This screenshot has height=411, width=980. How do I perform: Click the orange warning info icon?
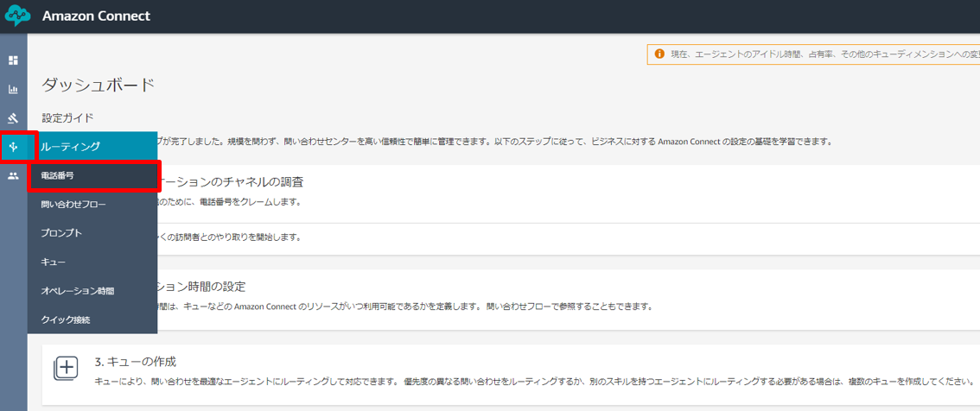(x=659, y=54)
